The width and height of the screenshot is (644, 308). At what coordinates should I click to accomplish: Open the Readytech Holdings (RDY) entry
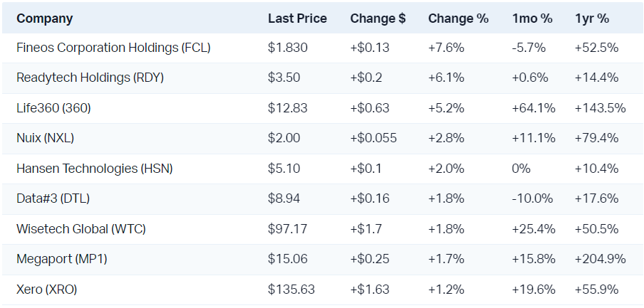pos(90,78)
